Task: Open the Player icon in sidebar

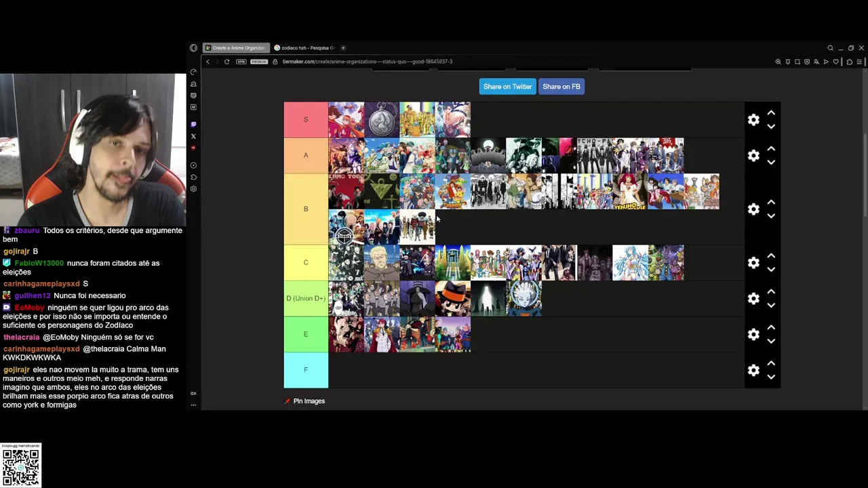Action: coord(193,165)
